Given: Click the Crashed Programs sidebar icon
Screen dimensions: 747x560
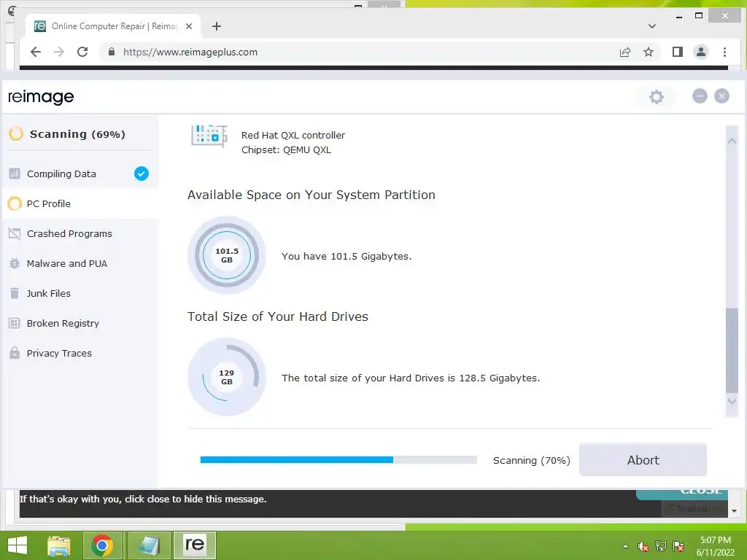Looking at the screenshot, I should tap(15, 234).
